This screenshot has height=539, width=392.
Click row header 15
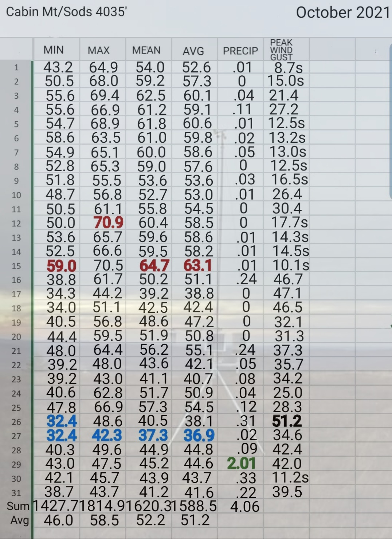16,266
